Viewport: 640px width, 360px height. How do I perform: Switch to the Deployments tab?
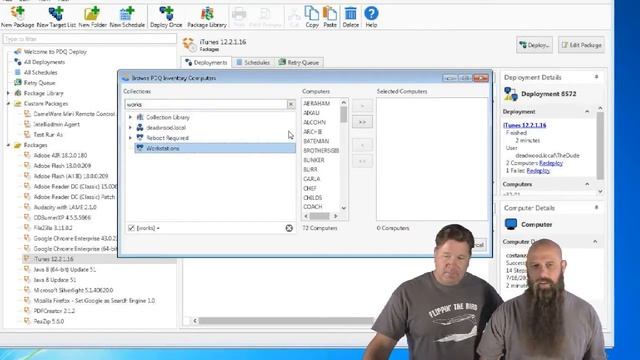(x=206, y=62)
